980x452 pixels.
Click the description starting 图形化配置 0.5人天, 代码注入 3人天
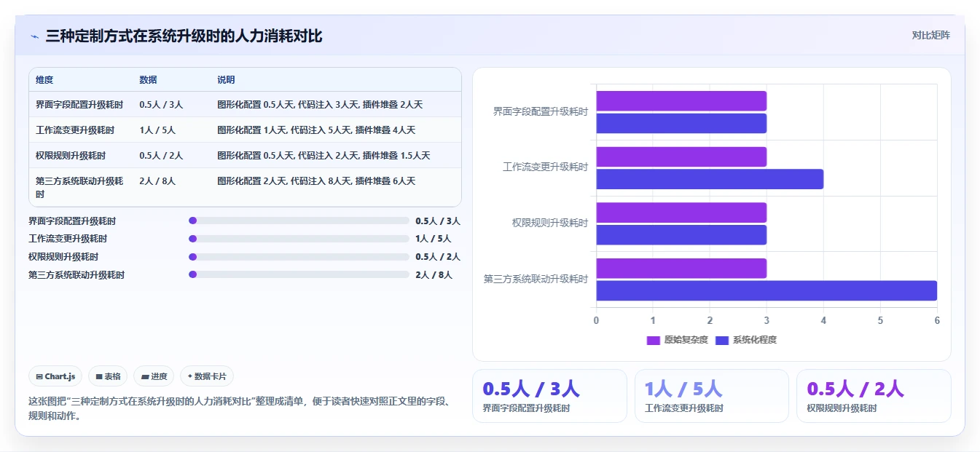[320, 105]
